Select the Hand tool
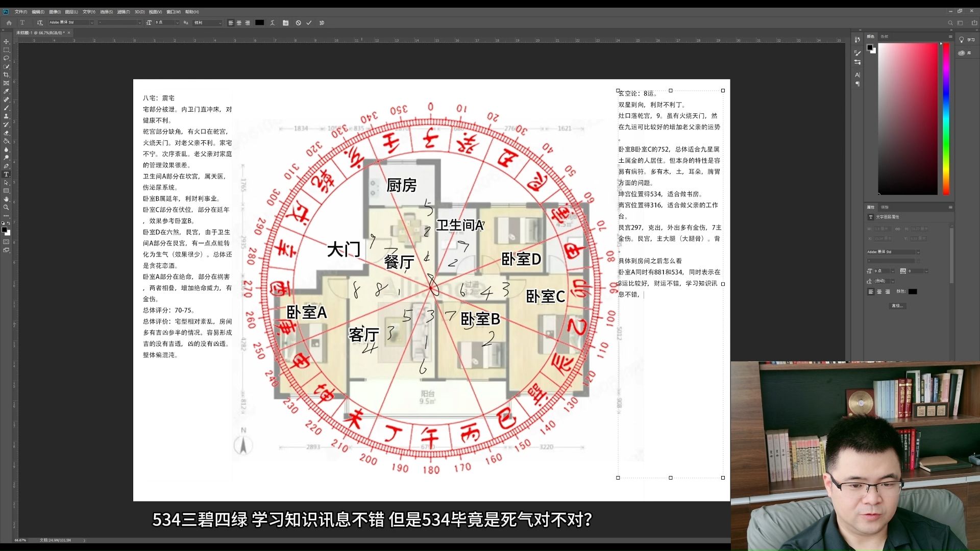The image size is (980, 551). [x=6, y=199]
